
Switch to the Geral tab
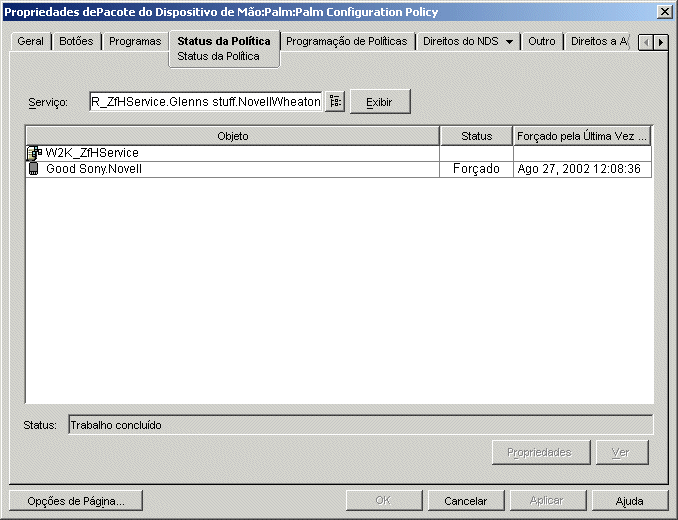pos(30,41)
